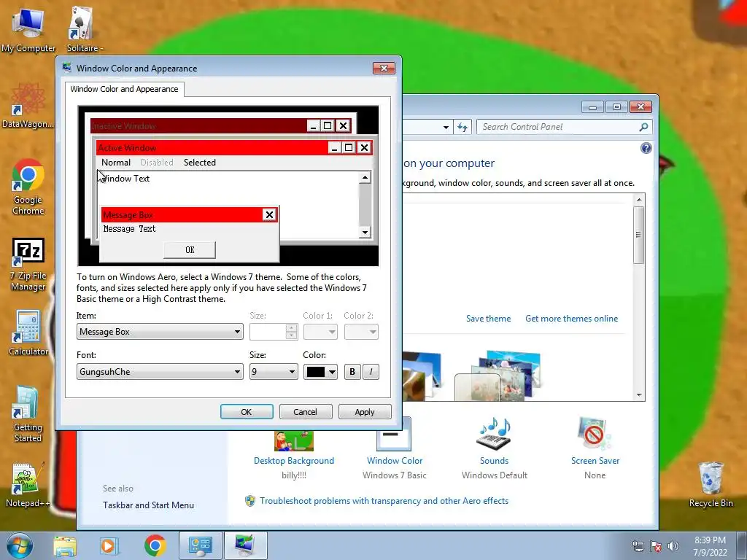The width and height of the screenshot is (747, 560).
Task: Open Taskbar and Start Menu link
Action: (148, 505)
